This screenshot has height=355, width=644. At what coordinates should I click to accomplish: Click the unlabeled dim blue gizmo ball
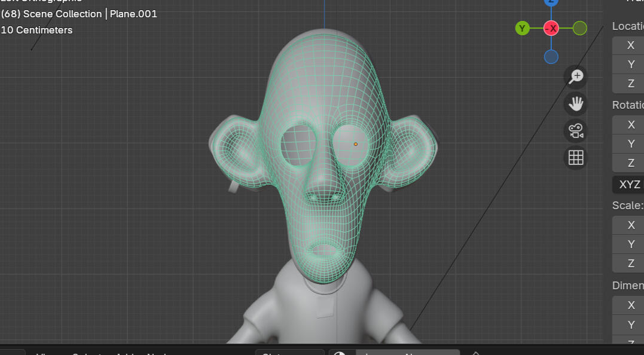point(551,57)
